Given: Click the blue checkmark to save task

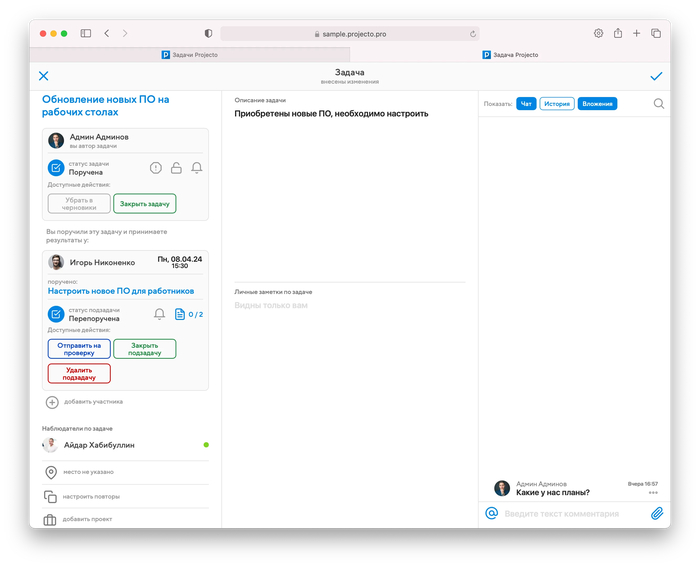Looking at the screenshot, I should click(x=656, y=76).
